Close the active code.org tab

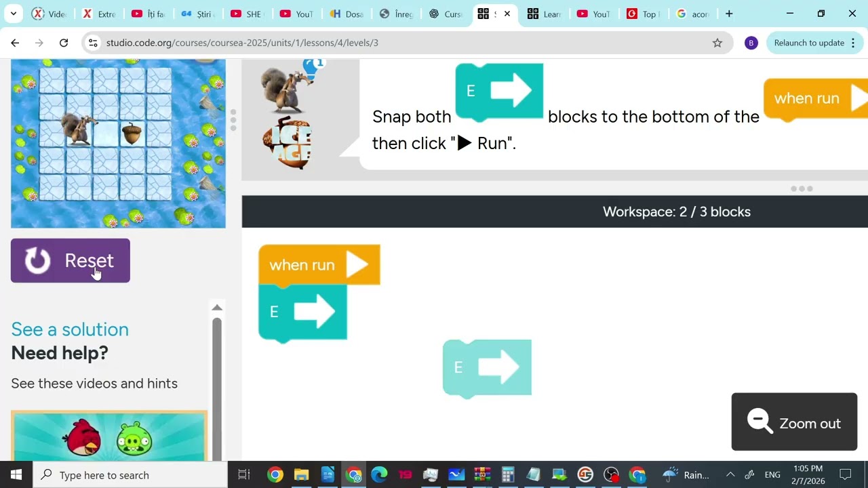coord(507,14)
